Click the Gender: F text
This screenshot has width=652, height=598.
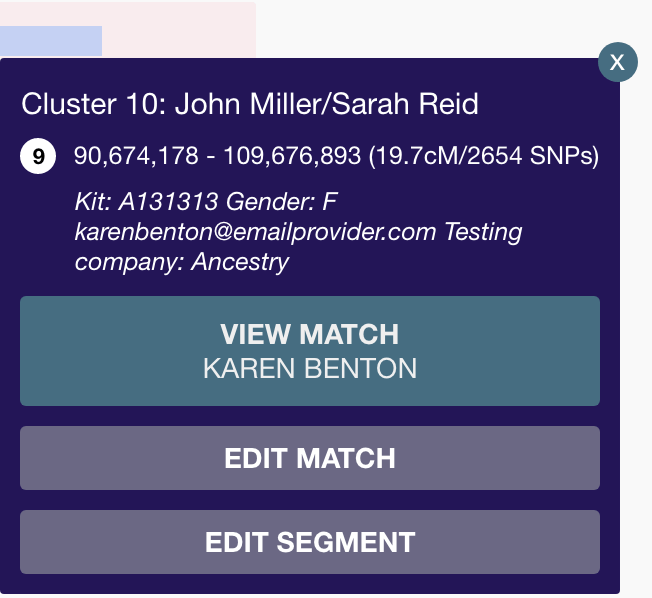coord(282,201)
